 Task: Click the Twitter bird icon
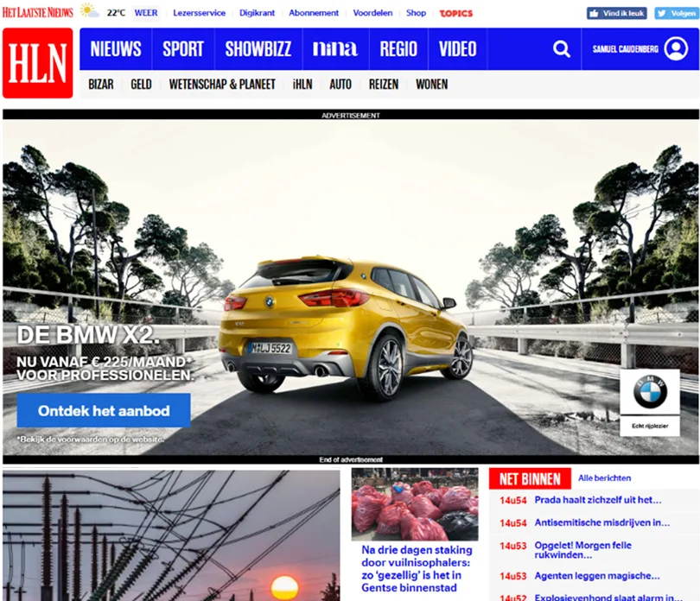click(662, 14)
